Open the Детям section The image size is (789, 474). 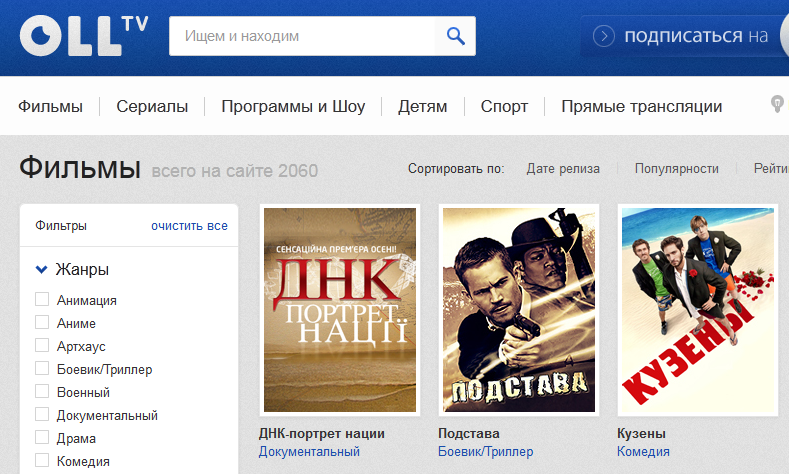423,106
